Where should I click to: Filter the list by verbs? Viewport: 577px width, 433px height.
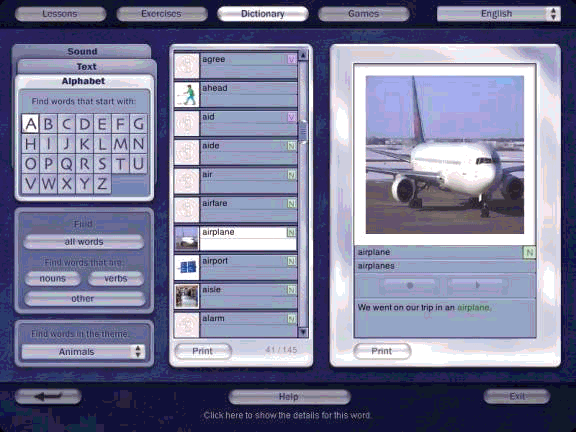(116, 278)
